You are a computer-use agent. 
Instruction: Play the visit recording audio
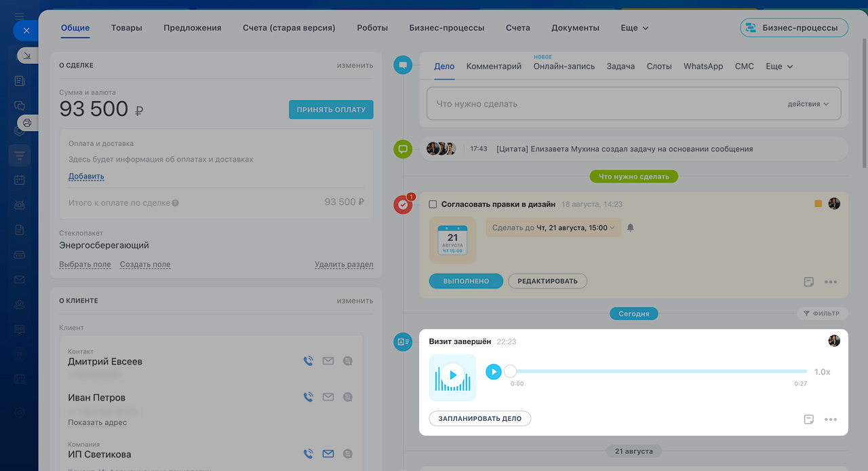tap(494, 371)
